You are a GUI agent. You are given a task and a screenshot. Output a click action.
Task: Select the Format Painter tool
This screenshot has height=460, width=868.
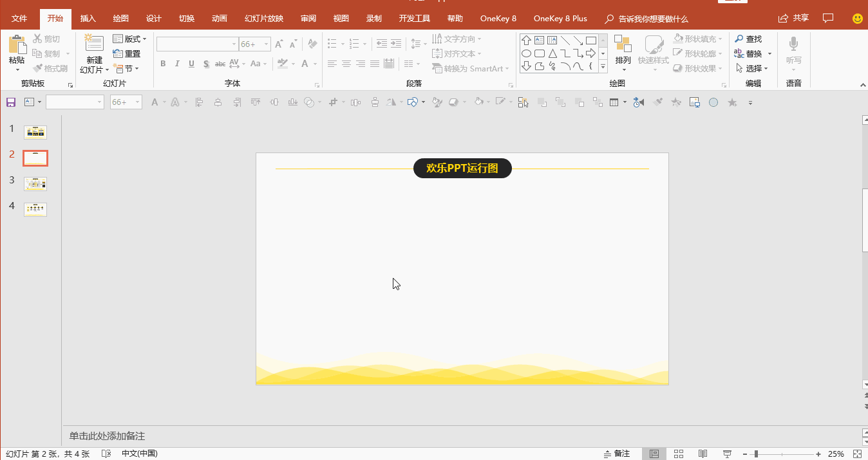(50, 67)
